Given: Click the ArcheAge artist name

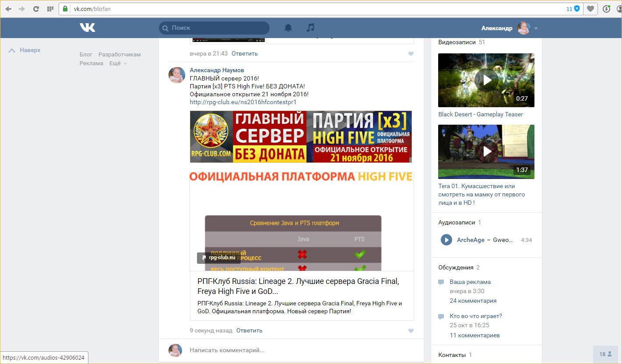Looking at the screenshot, I should (471, 240).
